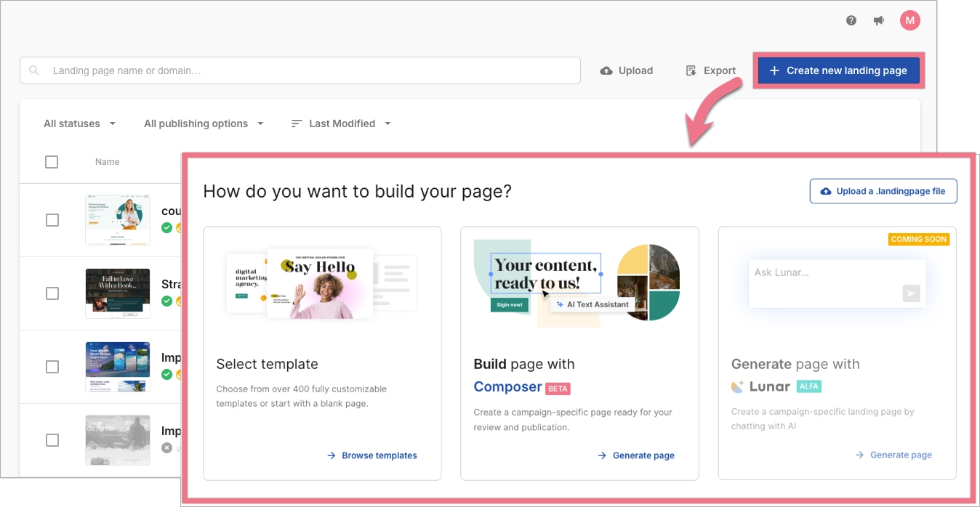980x507 pixels.
Task: Check the checkbox for the bottom landing page
Action: pos(52,439)
